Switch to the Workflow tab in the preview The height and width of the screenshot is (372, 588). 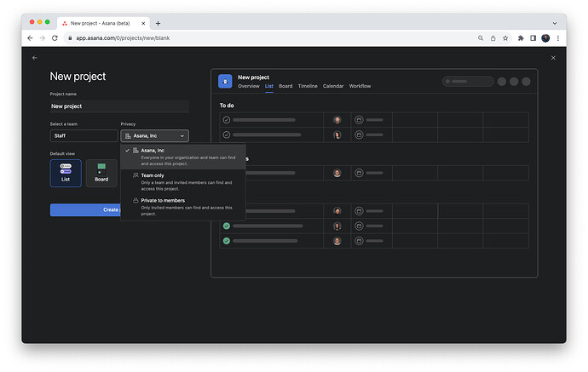[x=360, y=86]
